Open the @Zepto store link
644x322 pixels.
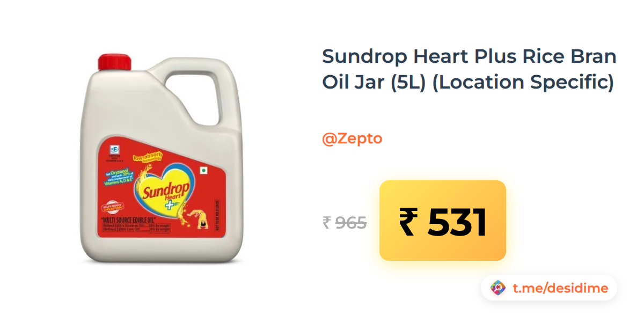pos(352,138)
